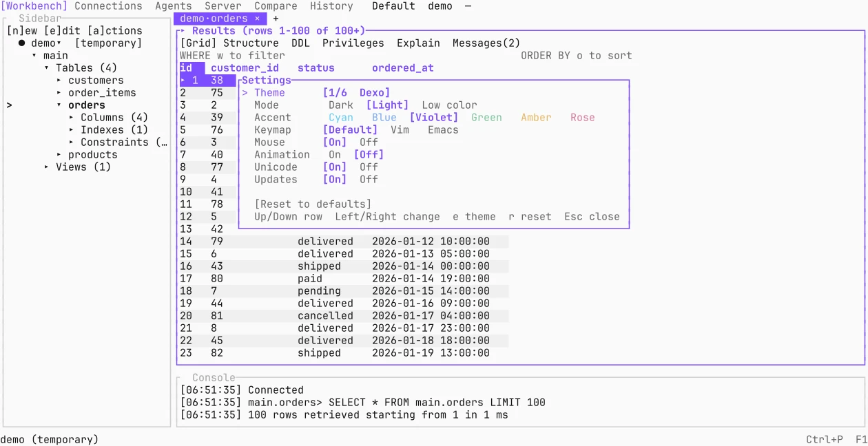This screenshot has height=446, width=868.
Task: Click the WHERE filter field
Action: (x=232, y=56)
